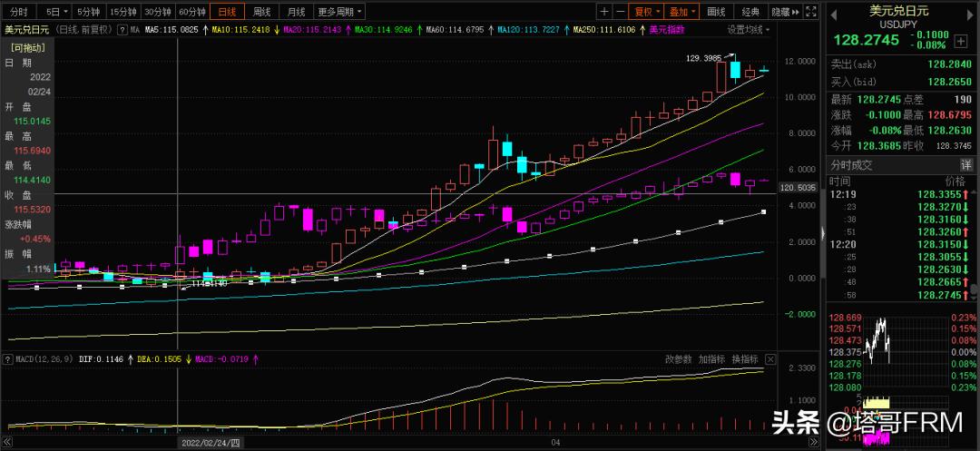Click the 今开 value 128.3685
Viewport: 980px width, 451px height.
pyautogui.click(x=878, y=145)
